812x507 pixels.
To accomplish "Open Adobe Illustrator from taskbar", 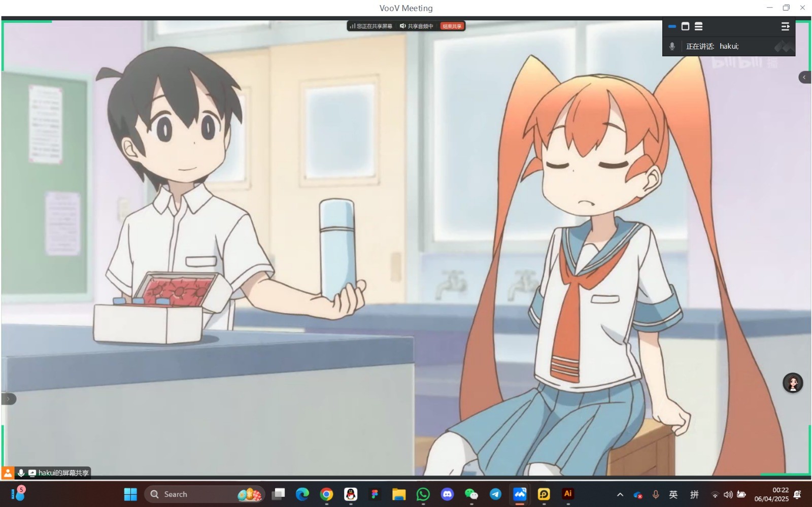I will click(568, 494).
